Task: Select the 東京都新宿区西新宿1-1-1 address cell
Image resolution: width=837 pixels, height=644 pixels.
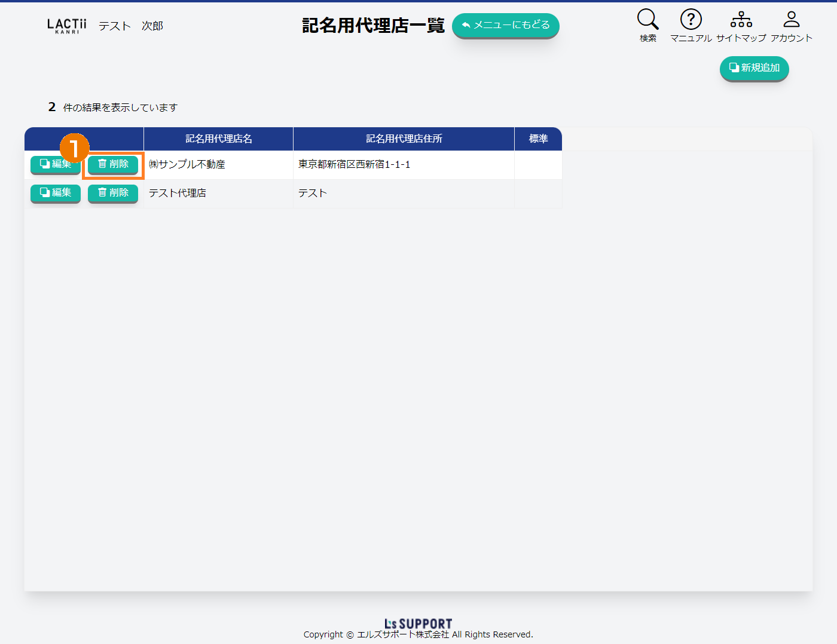Action: [354, 164]
